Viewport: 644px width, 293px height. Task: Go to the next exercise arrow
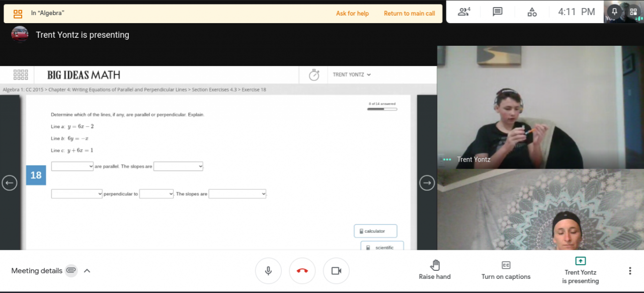click(x=427, y=183)
